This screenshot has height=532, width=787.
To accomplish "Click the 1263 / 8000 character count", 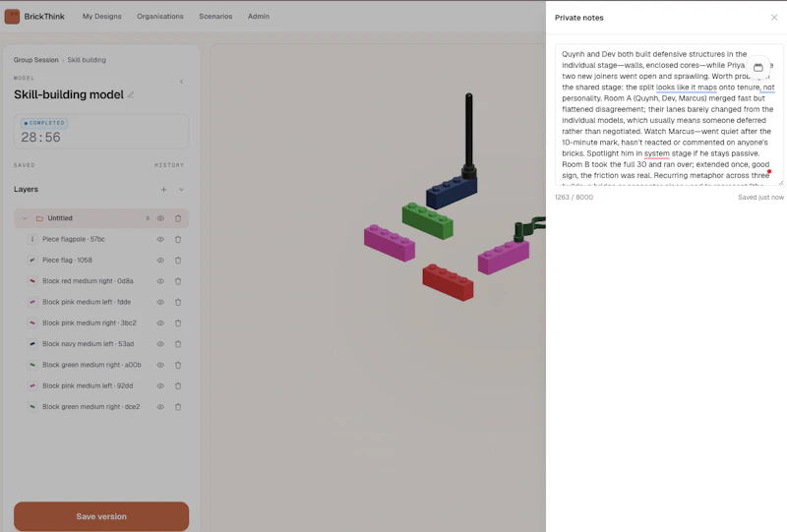I will 574,198.
